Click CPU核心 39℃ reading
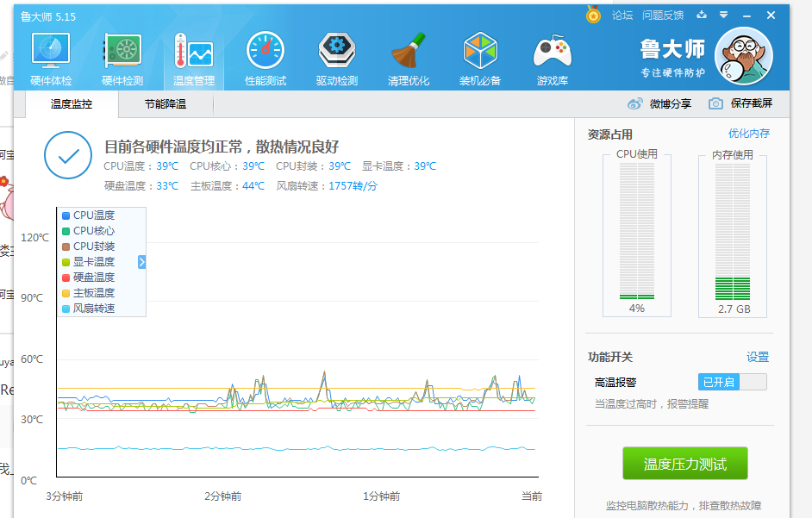Viewport: 812px width, 518px height. 227,165
